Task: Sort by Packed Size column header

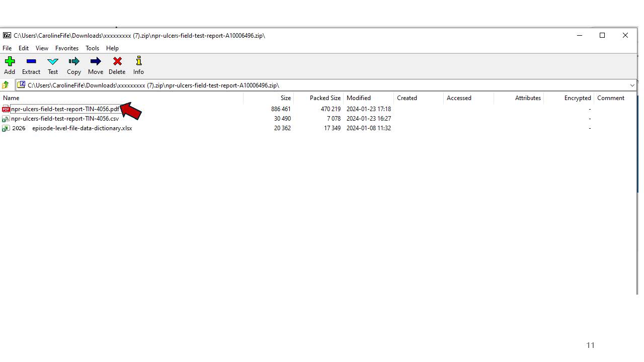Action: (x=325, y=98)
